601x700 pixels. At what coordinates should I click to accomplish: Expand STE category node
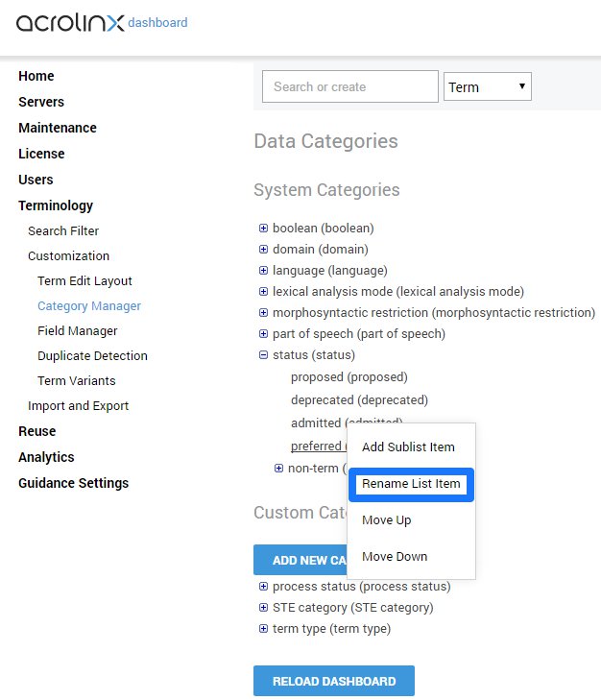tap(263, 608)
